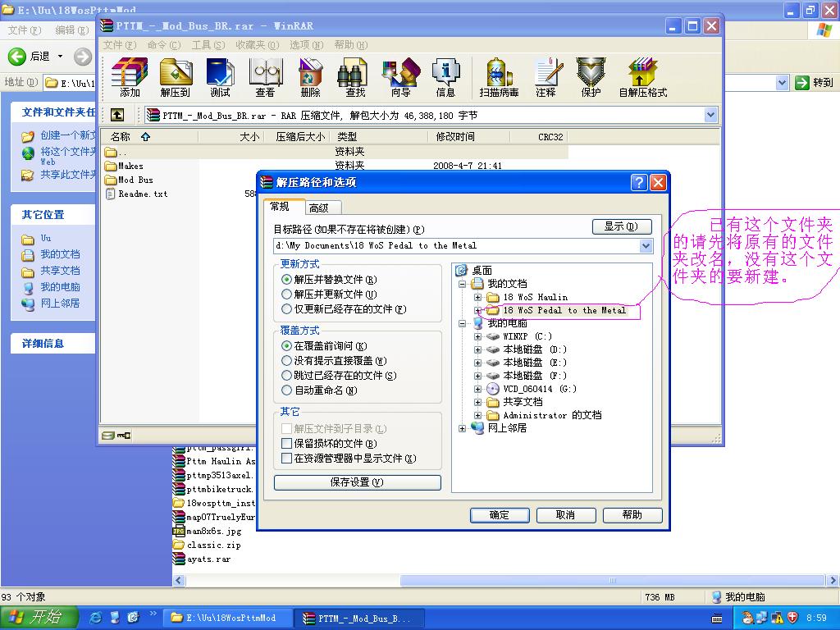Click the 帮助 (Help) button in dialog
The height and width of the screenshot is (630, 840).
632,515
